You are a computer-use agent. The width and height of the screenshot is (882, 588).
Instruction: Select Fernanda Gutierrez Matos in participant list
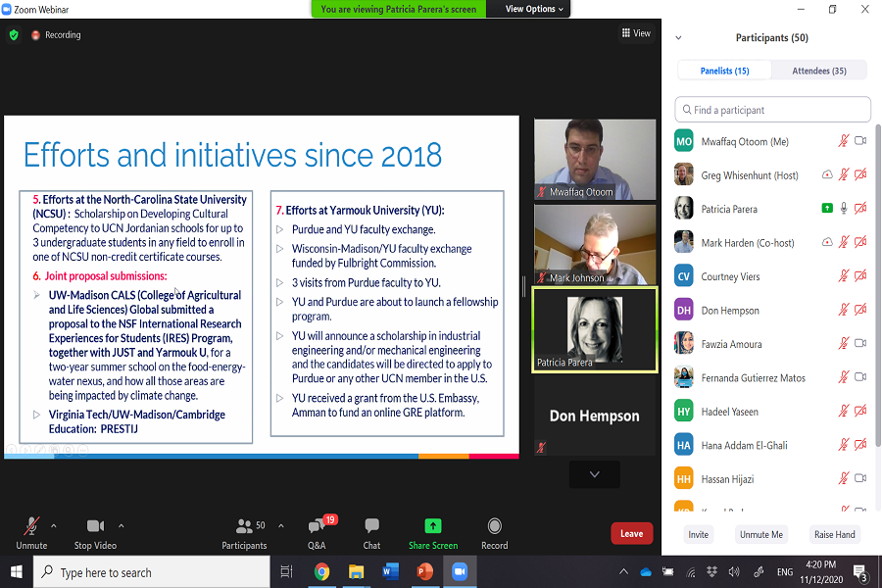pyautogui.click(x=772, y=377)
